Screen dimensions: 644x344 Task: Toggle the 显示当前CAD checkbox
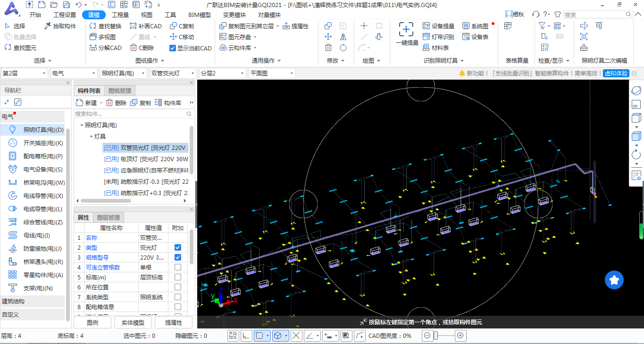173,48
